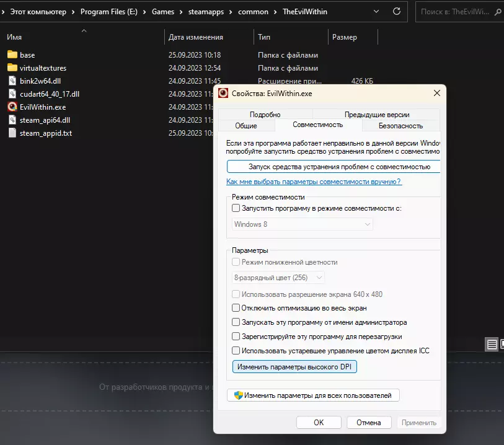Viewport: 504px width, 445px height.
Task: Close the EvilWithin.exe properties dialog
Action: click(x=437, y=93)
